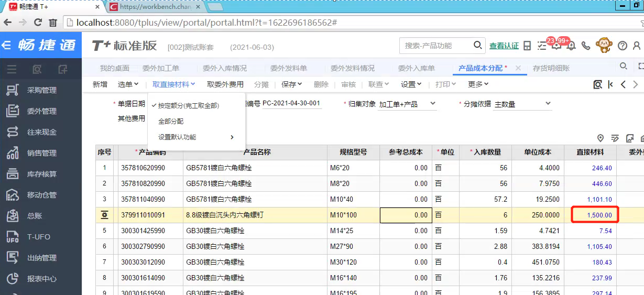Click the tab bar search icon

pos(623,67)
